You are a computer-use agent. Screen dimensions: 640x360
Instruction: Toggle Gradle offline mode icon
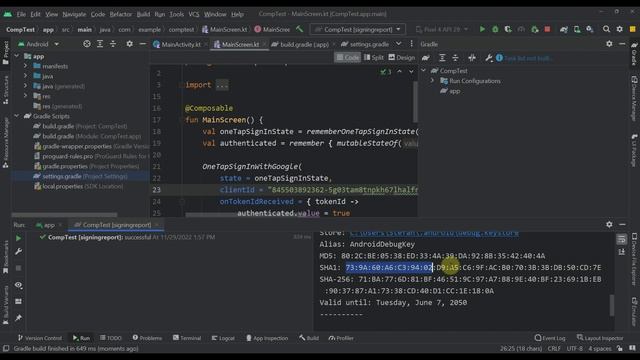coord(472,58)
